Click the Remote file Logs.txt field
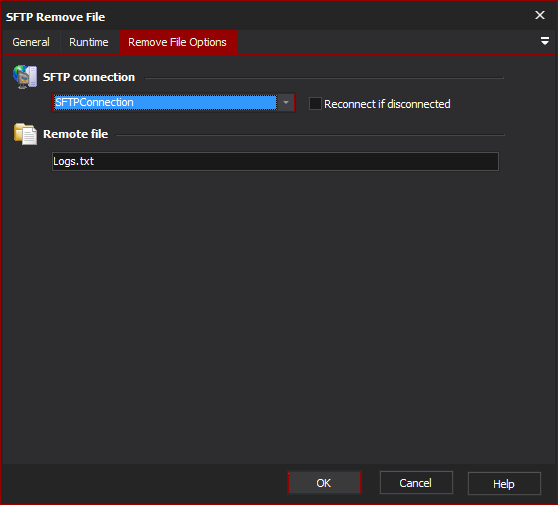558x505 pixels. click(x=275, y=161)
